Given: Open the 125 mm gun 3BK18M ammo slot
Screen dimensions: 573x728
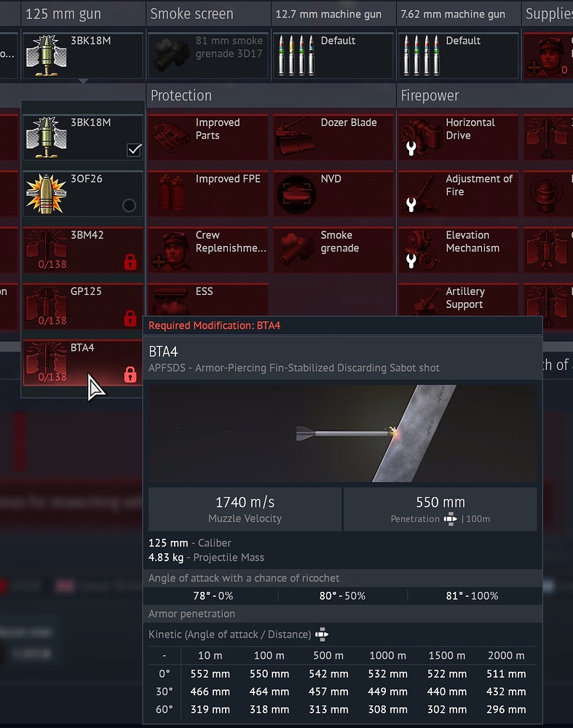Looking at the screenshot, I should tap(83, 55).
